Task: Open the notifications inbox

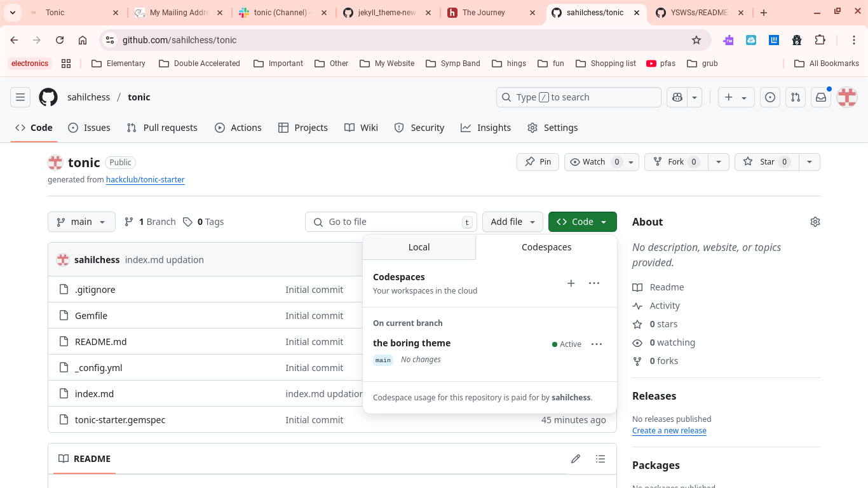Action: pyautogui.click(x=821, y=97)
